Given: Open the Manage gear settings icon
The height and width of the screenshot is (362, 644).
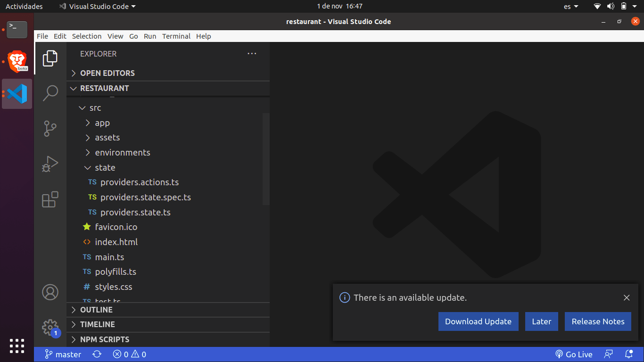Looking at the screenshot, I should (x=50, y=327).
